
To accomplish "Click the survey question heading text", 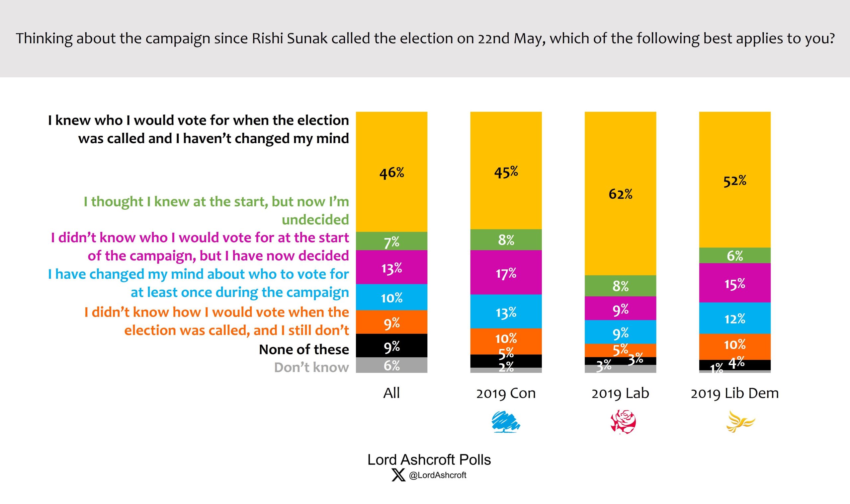I will pyautogui.click(x=425, y=38).
